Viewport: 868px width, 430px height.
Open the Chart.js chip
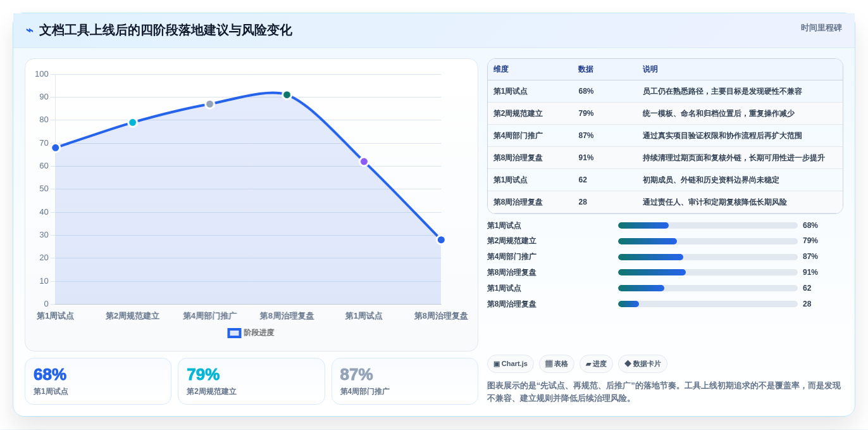(x=511, y=364)
